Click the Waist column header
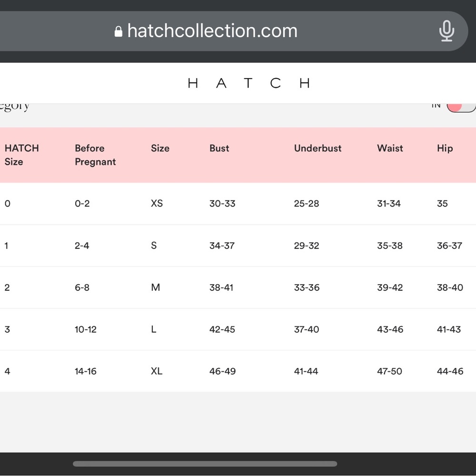Screen dimensions: 476x476 point(390,148)
